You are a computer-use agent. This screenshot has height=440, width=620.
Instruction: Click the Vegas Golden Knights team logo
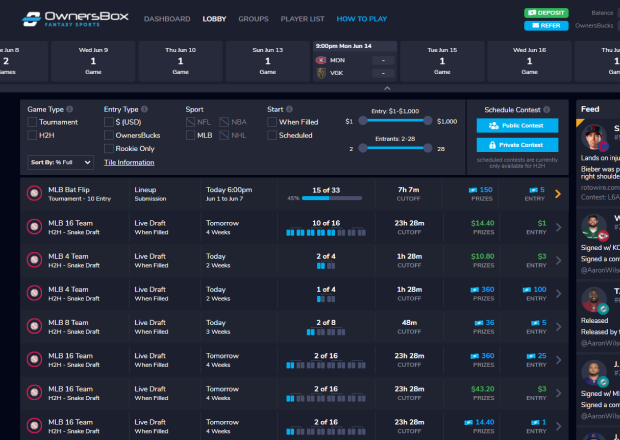coord(321,73)
